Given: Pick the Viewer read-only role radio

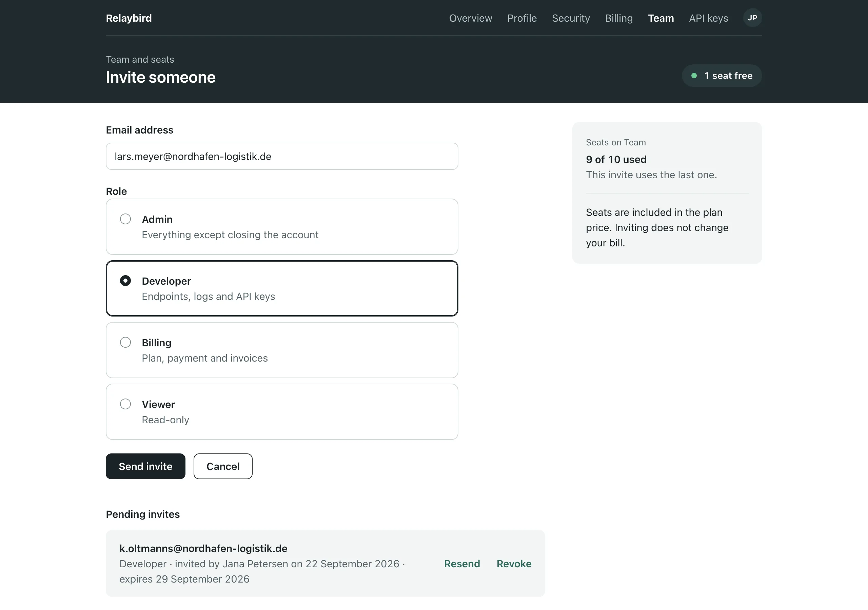Looking at the screenshot, I should (x=125, y=404).
